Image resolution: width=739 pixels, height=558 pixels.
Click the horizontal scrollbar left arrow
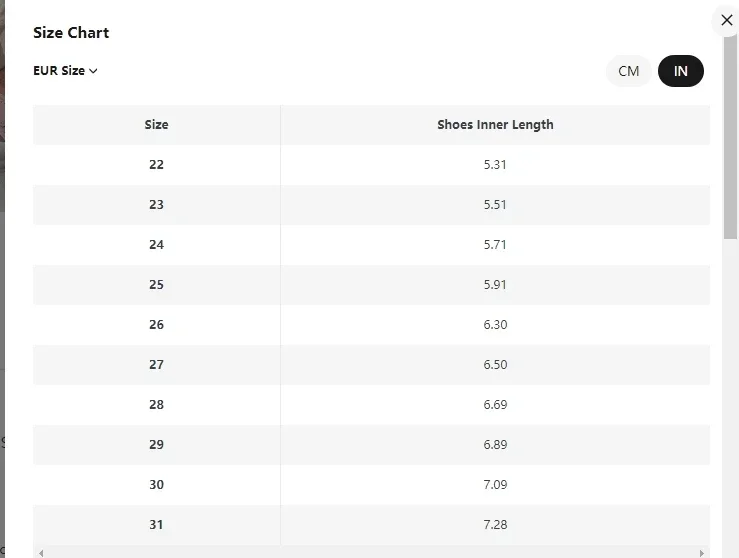[41, 552]
